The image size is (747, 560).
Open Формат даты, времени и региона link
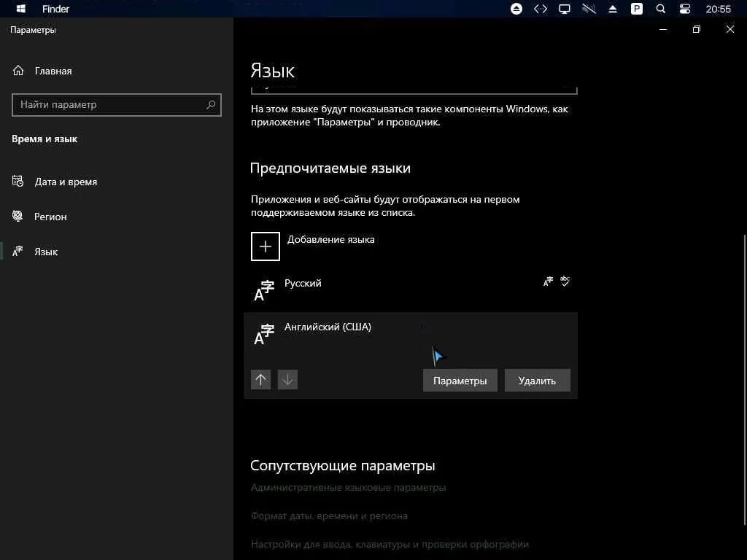pos(329,516)
